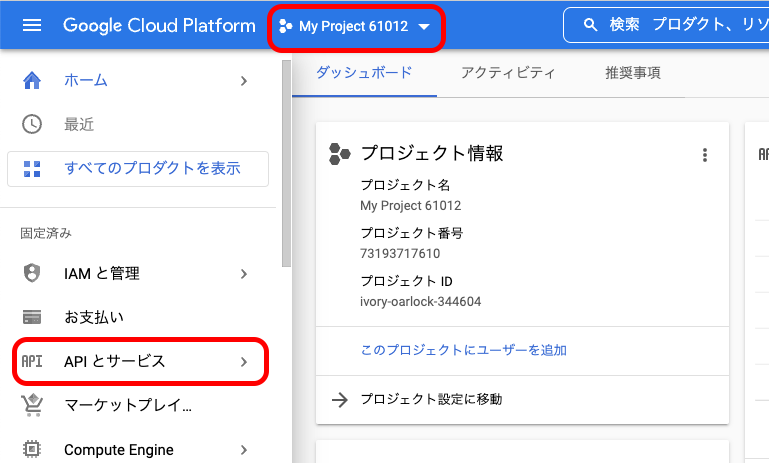Open the My Project 61012 project selector
This screenshot has width=769, height=463.
click(x=355, y=26)
